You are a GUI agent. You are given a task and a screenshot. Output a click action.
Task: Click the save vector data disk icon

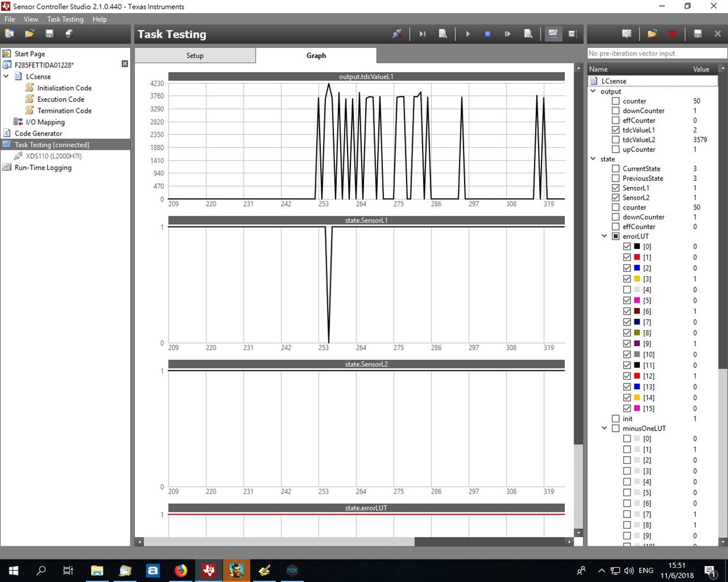click(x=698, y=34)
